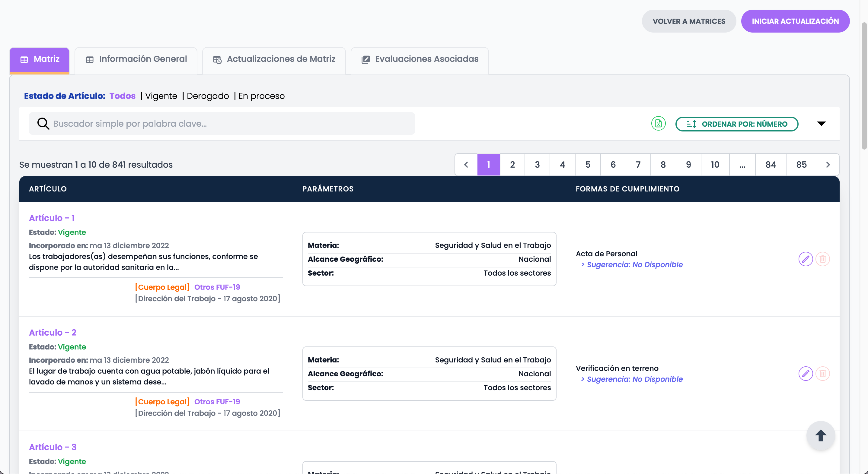
Task: Expand Sugerencia under Verificación en terreno
Action: [631, 379]
